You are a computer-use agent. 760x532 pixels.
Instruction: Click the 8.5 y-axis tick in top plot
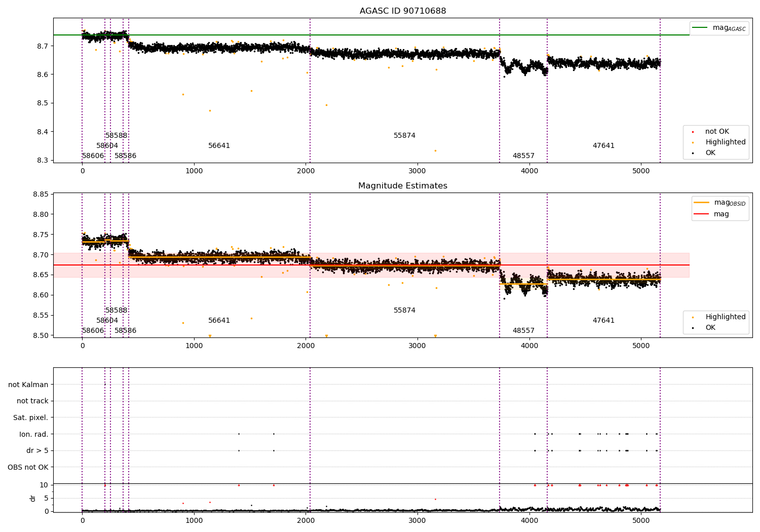(43, 103)
